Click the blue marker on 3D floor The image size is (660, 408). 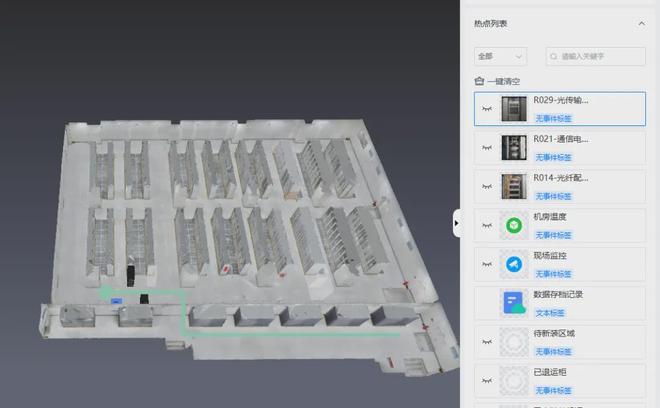(118, 300)
